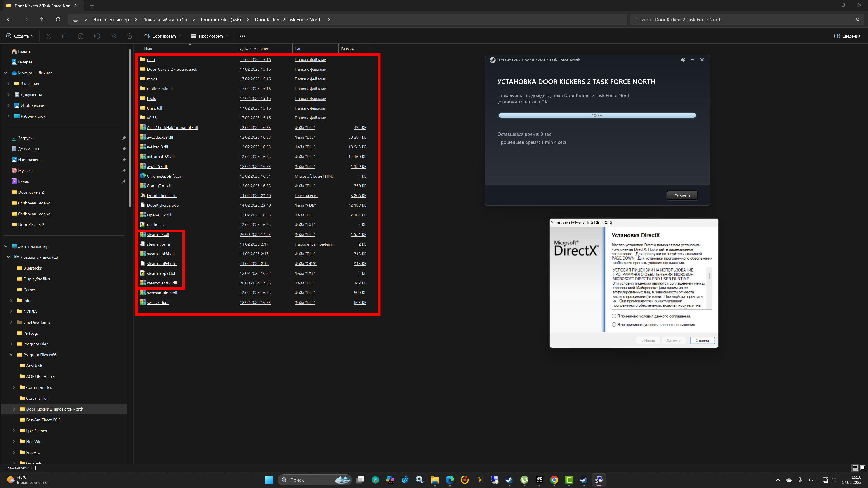Click Отмена in the DirectX installer

click(x=702, y=340)
